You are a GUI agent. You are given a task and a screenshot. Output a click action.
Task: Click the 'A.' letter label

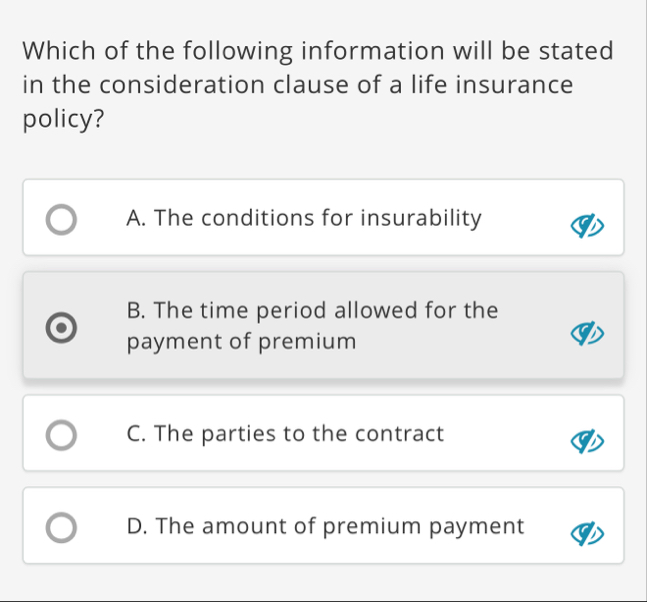tap(136, 218)
